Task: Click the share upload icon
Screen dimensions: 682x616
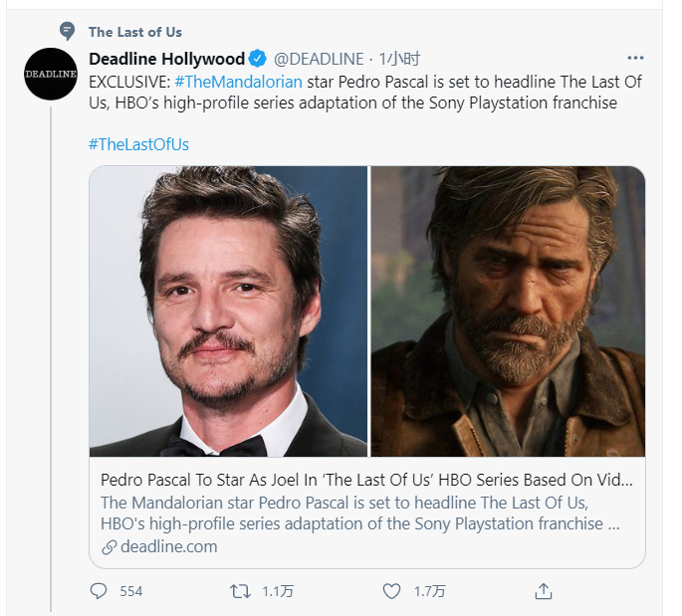Action: (x=544, y=591)
